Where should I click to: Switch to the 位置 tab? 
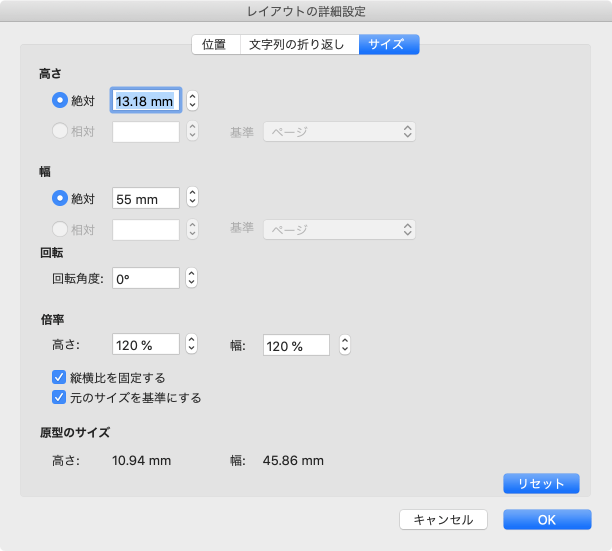pyautogui.click(x=215, y=44)
